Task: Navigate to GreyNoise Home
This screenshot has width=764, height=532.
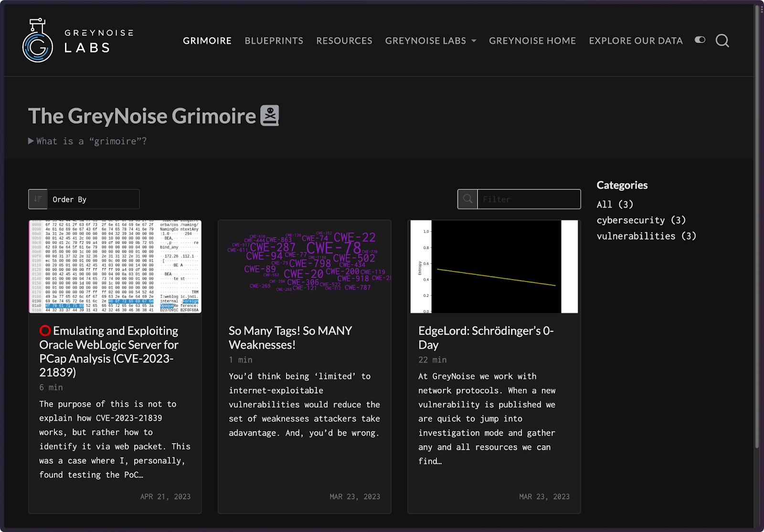Action: [x=532, y=41]
